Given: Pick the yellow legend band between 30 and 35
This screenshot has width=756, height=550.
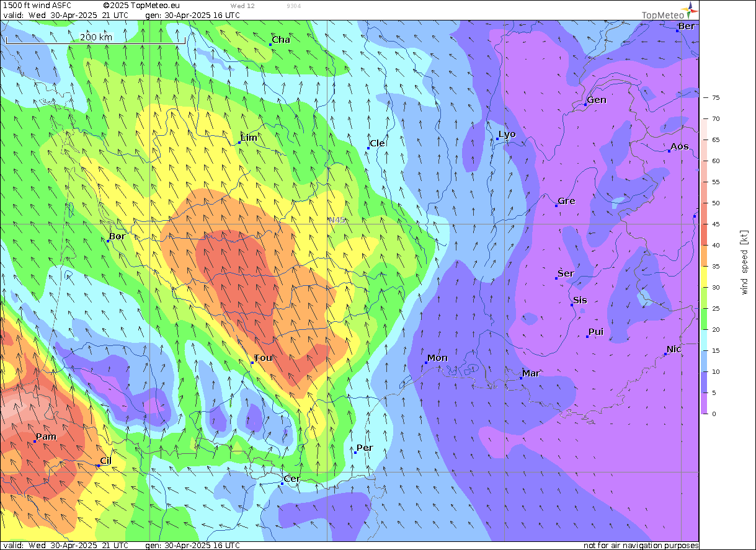Looking at the screenshot, I should click(705, 277).
